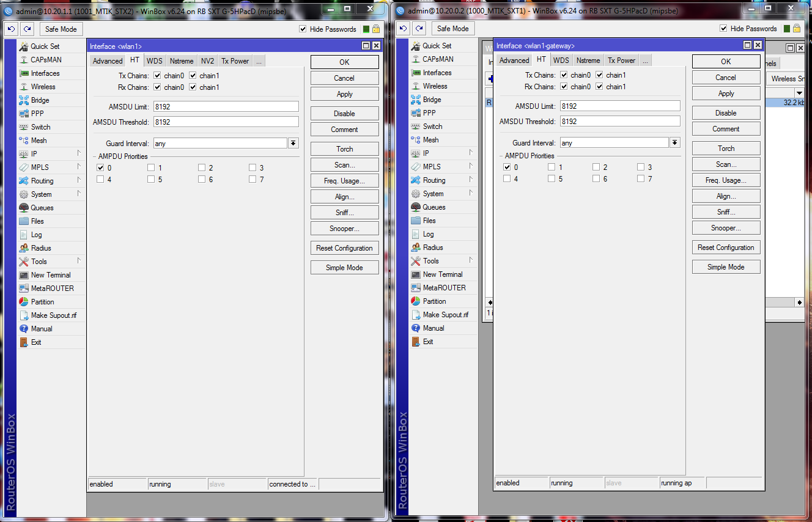The image size is (812, 522).
Task: Uncheck Rx Chains chain1 in wlan1-gateway dialog
Action: point(599,87)
